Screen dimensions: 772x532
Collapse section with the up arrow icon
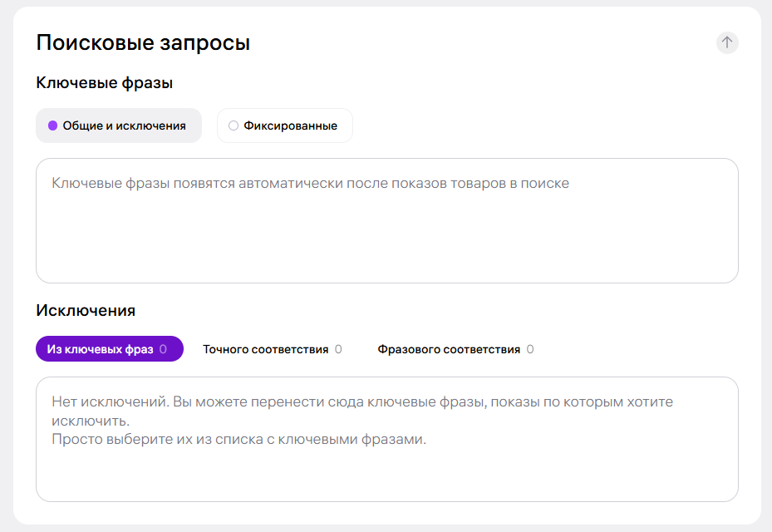pos(727,43)
